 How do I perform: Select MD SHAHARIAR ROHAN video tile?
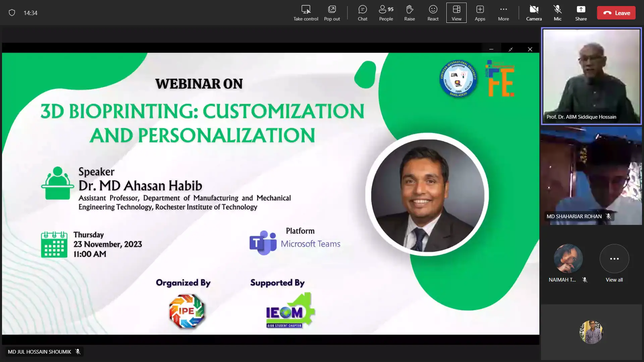tap(591, 176)
